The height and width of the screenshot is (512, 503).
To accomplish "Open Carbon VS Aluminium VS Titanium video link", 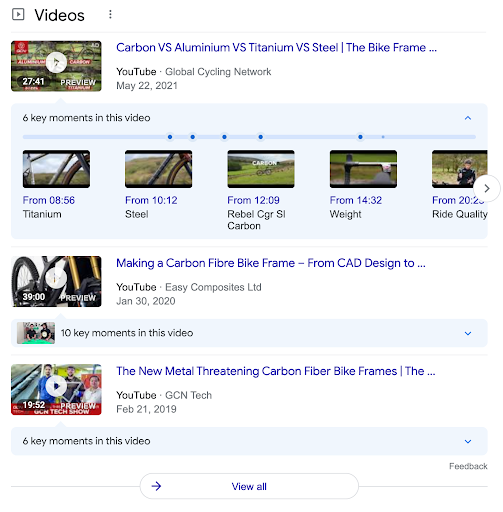I will coord(276,47).
